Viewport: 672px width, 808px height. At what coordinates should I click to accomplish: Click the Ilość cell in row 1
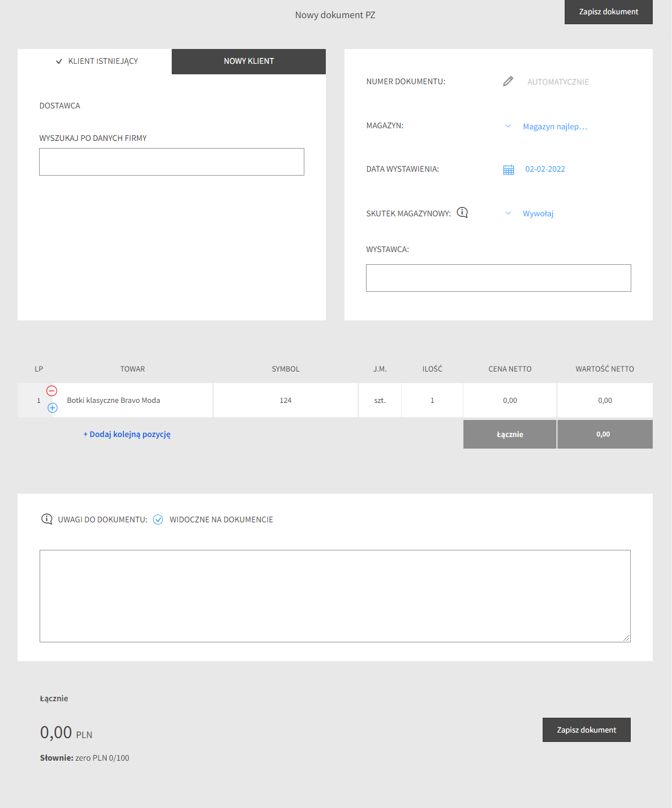pos(432,400)
